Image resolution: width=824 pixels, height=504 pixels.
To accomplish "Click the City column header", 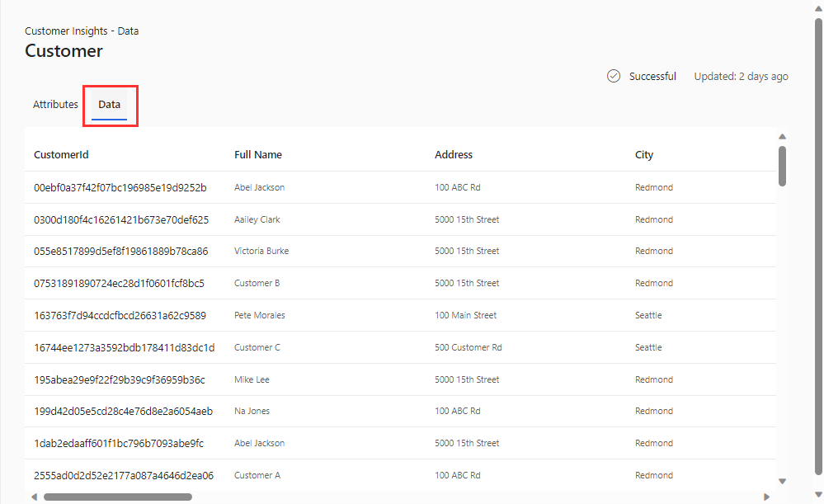I will coord(644,155).
